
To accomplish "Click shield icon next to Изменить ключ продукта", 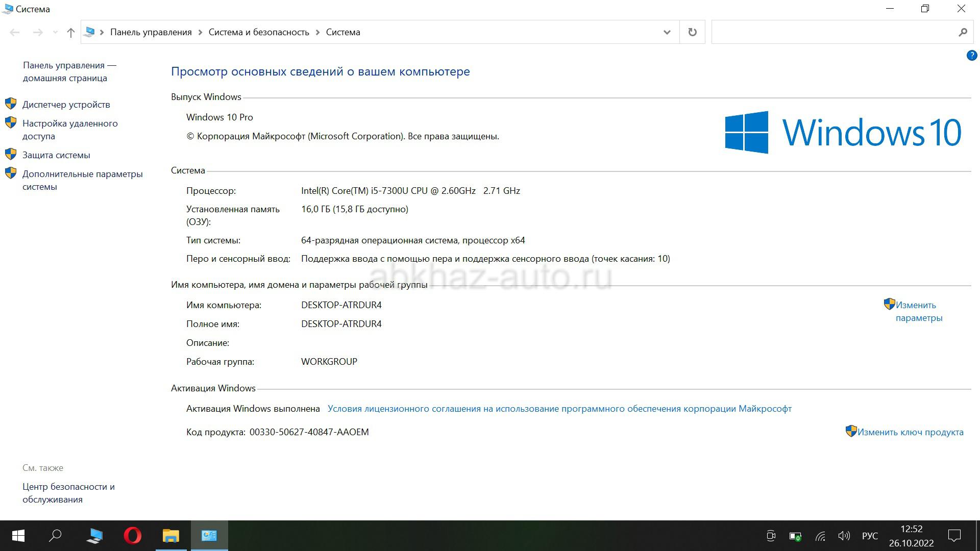I will (x=851, y=431).
